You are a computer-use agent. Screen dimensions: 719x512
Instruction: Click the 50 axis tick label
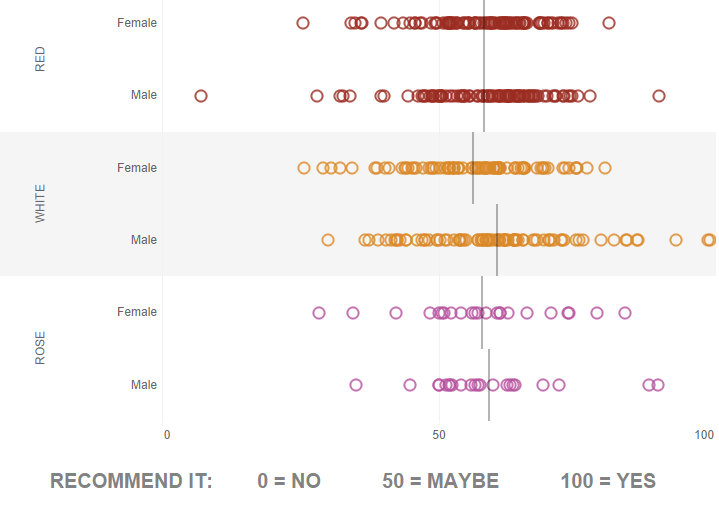(x=439, y=435)
